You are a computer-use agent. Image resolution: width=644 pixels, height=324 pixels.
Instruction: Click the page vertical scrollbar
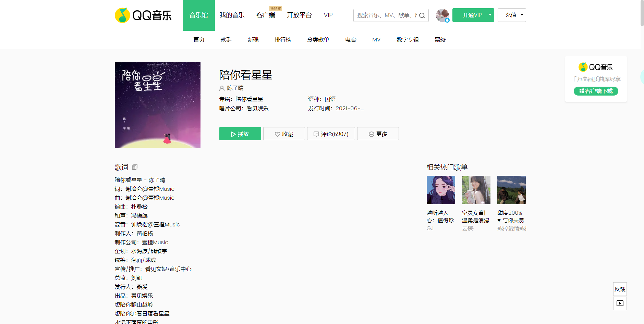click(642, 14)
